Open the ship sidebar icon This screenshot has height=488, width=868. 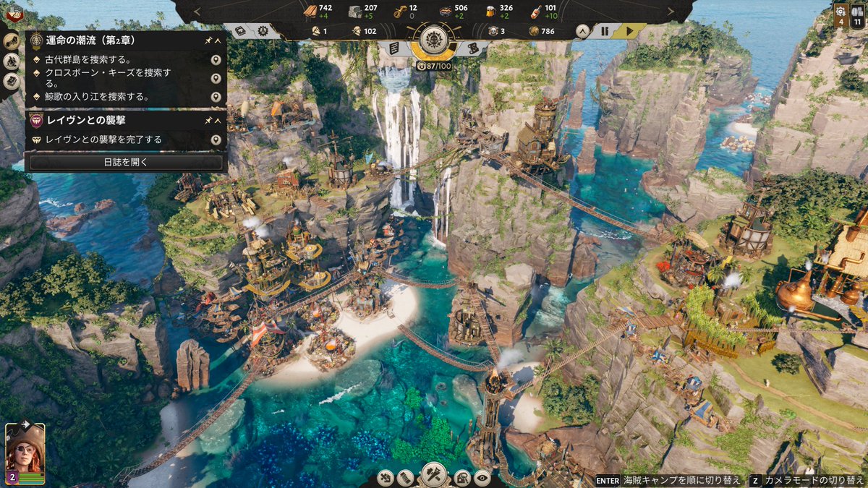click(11, 61)
